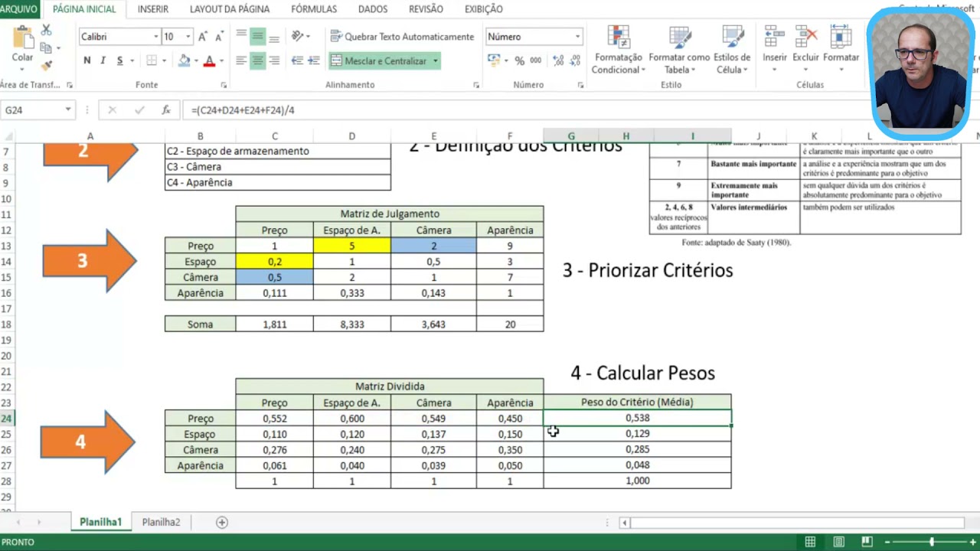980x551 pixels.
Task: Switch to LAYOUT DA PÁGINA tab
Action: click(230, 9)
